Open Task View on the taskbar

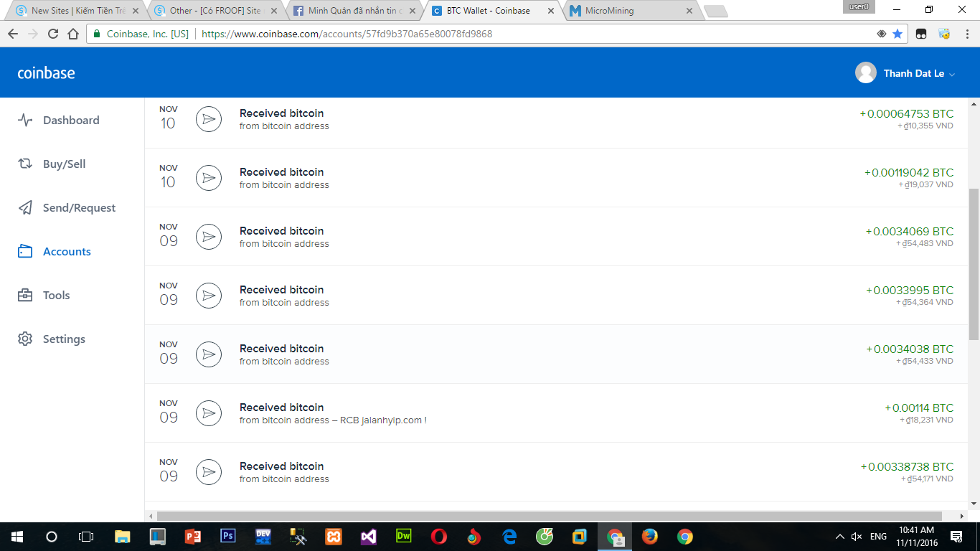pos(86,537)
